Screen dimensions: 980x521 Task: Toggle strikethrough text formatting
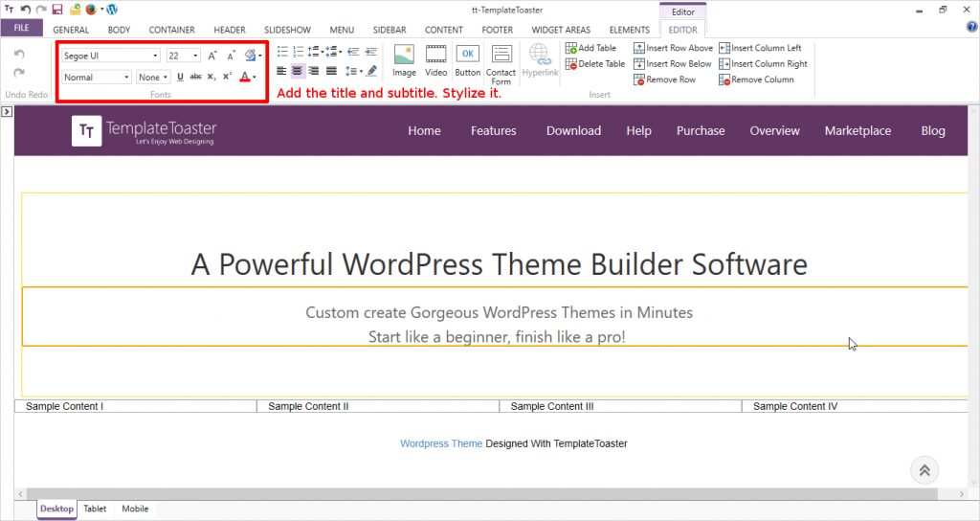[x=195, y=77]
